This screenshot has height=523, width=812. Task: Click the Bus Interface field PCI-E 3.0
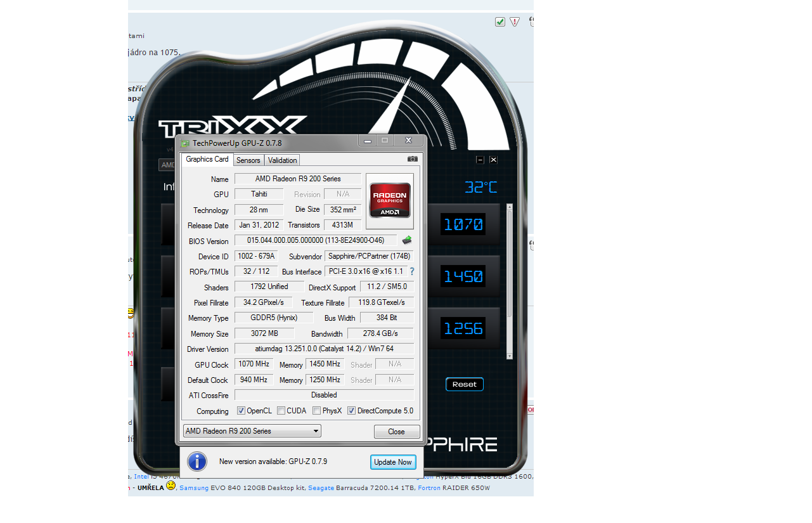tap(365, 271)
